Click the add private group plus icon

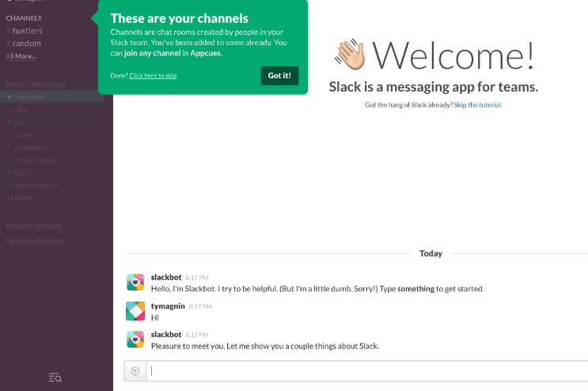(97, 226)
